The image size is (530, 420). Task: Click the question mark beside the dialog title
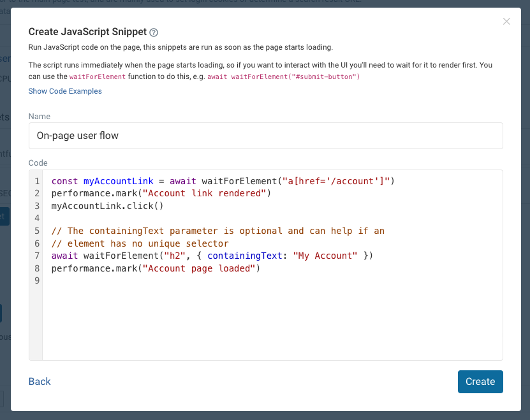click(x=152, y=31)
